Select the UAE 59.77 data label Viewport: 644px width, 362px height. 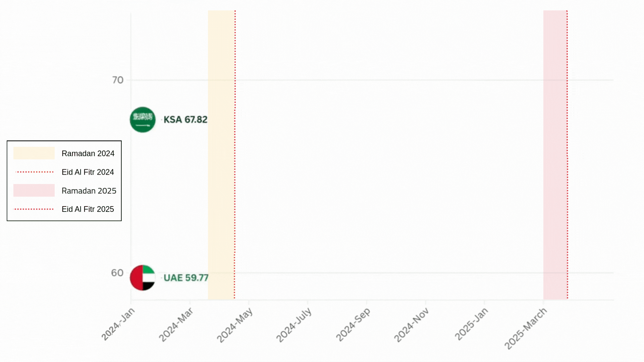point(186,278)
